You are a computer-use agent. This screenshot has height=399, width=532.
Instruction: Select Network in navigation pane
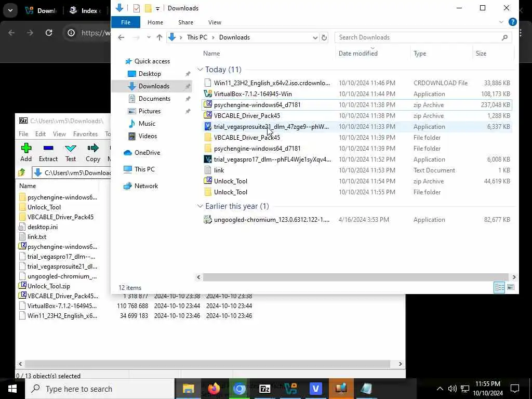pos(146,186)
